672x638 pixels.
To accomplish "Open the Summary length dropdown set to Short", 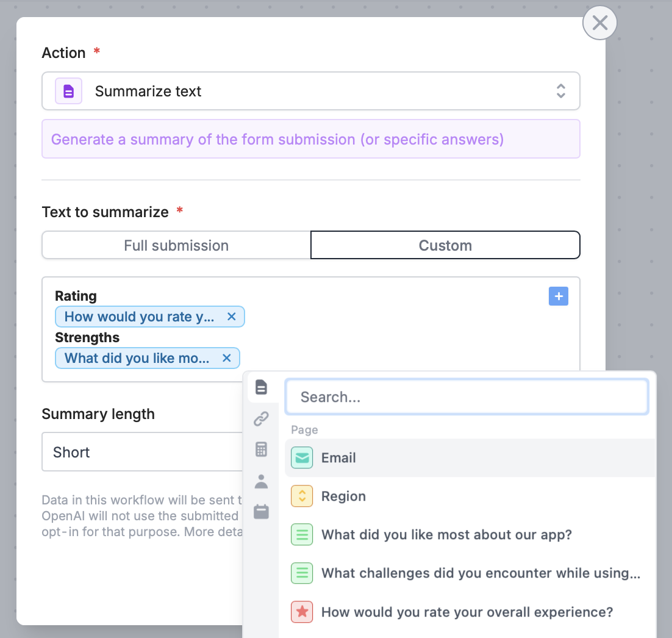I will (x=141, y=452).
